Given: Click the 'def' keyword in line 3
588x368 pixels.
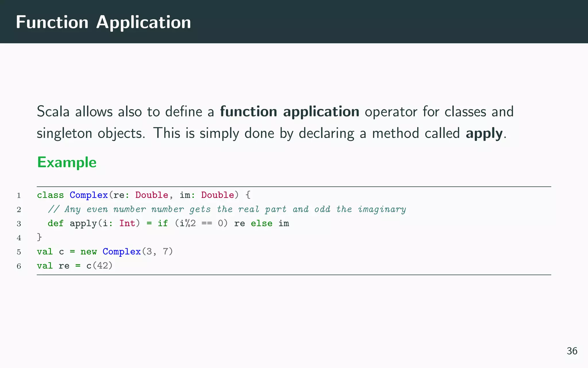Looking at the screenshot, I should pyautogui.click(x=55, y=223).
